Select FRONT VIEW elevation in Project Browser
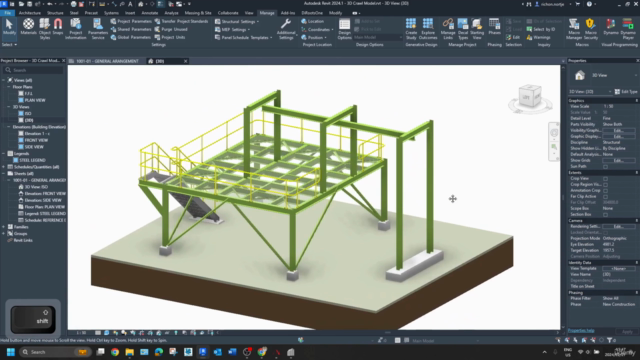The height and width of the screenshot is (360, 640). click(36, 140)
